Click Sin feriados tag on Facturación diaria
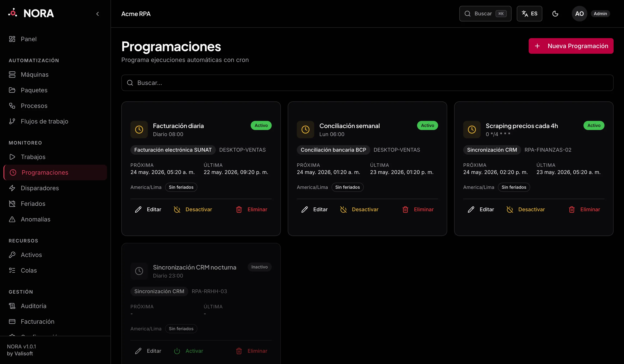 181,187
